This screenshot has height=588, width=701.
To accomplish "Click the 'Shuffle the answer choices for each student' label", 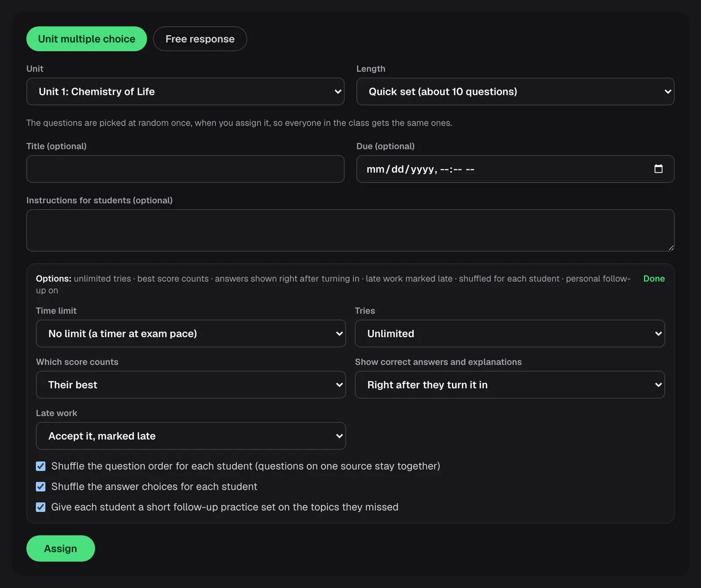I will coord(154,487).
